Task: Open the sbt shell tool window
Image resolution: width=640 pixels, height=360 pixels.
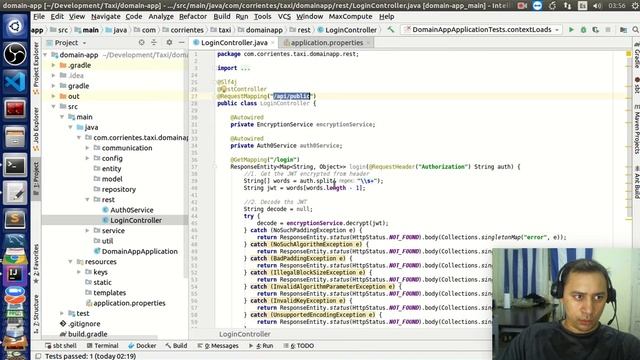Action: (x=61, y=346)
